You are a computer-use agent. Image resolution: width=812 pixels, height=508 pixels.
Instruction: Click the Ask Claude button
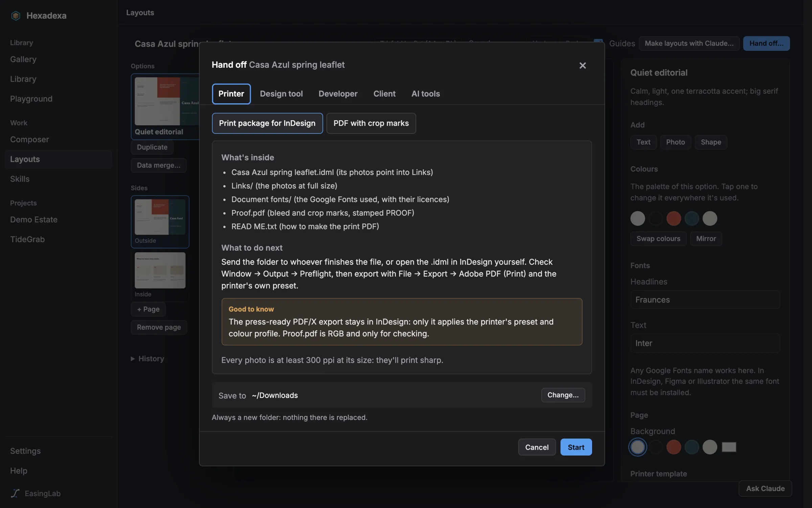coord(765,488)
